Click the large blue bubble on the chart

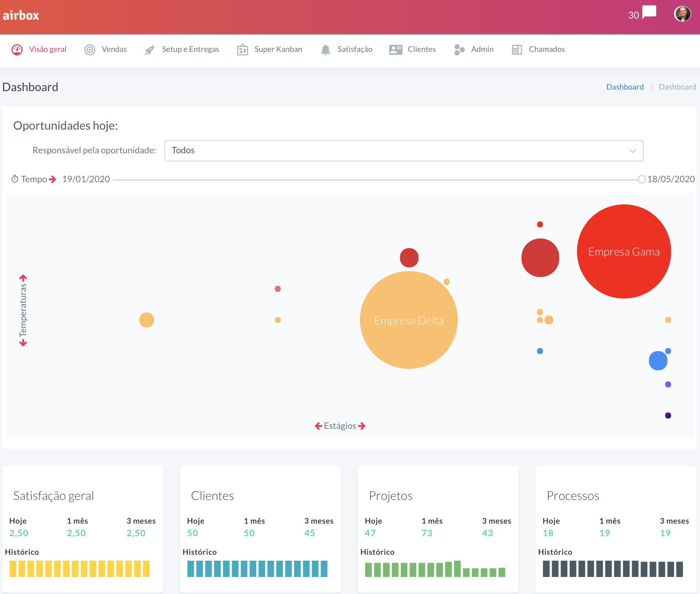pyautogui.click(x=658, y=360)
